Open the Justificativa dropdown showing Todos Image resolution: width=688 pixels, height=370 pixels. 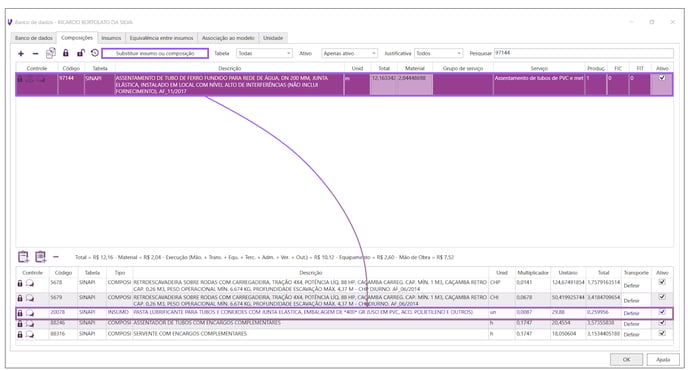click(438, 53)
